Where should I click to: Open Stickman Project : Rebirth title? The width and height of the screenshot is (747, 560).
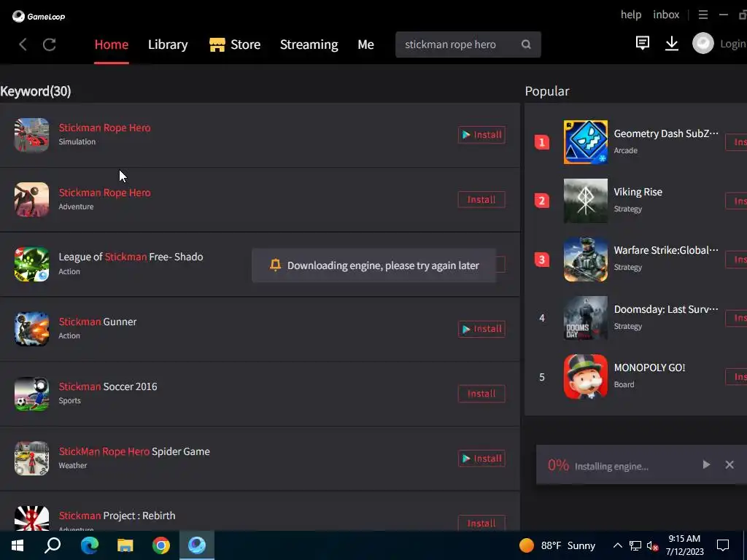(117, 516)
